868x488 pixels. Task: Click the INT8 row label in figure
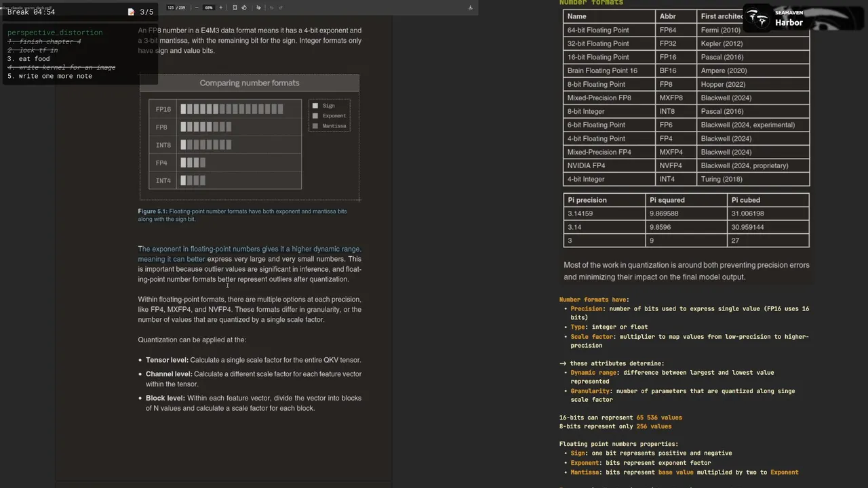point(163,145)
